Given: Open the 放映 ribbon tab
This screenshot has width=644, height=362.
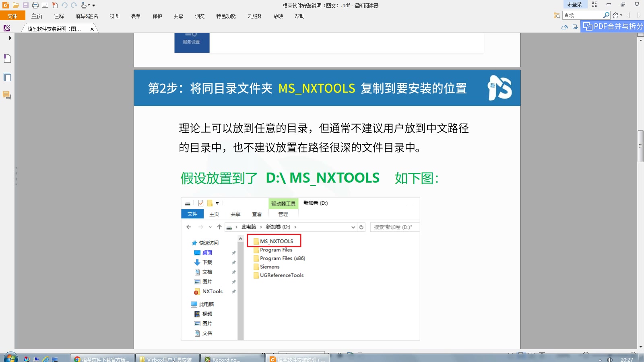Looking at the screenshot, I should (x=278, y=16).
